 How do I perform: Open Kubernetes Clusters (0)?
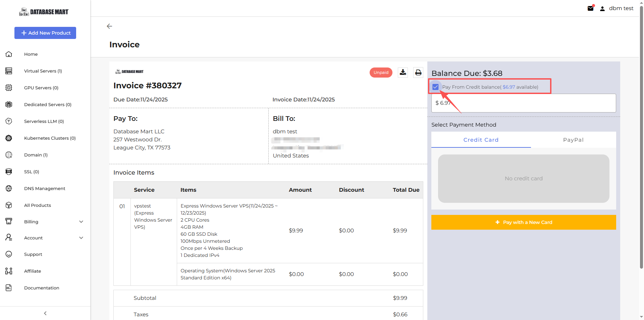(50, 138)
